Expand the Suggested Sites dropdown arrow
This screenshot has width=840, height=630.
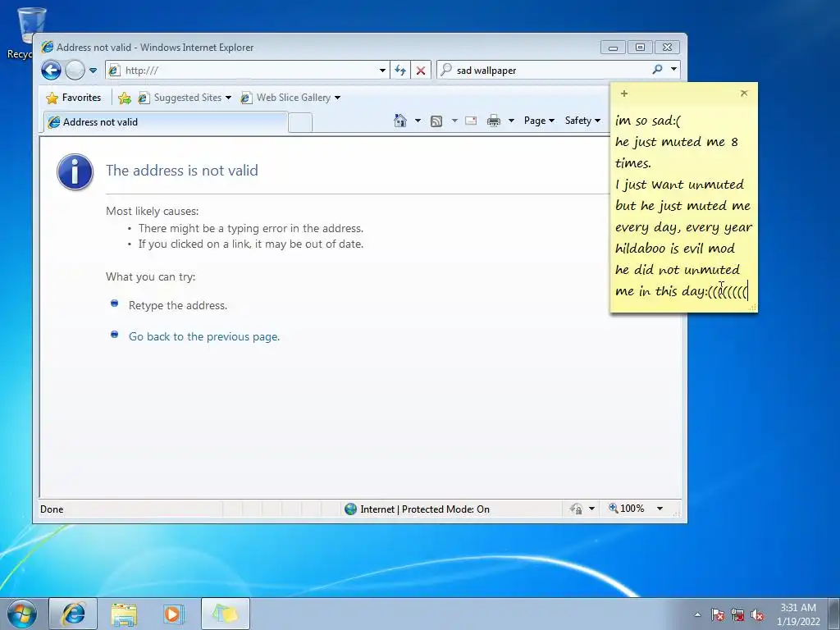click(228, 98)
